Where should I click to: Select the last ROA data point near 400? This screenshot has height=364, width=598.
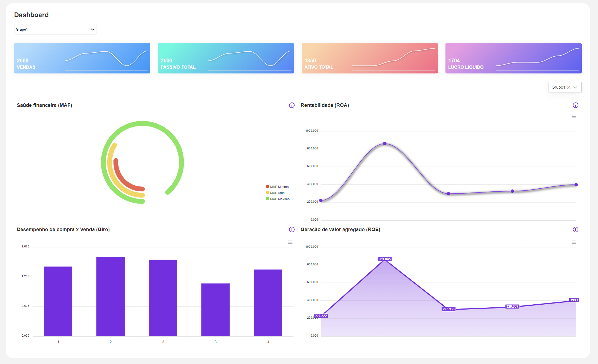coord(576,185)
